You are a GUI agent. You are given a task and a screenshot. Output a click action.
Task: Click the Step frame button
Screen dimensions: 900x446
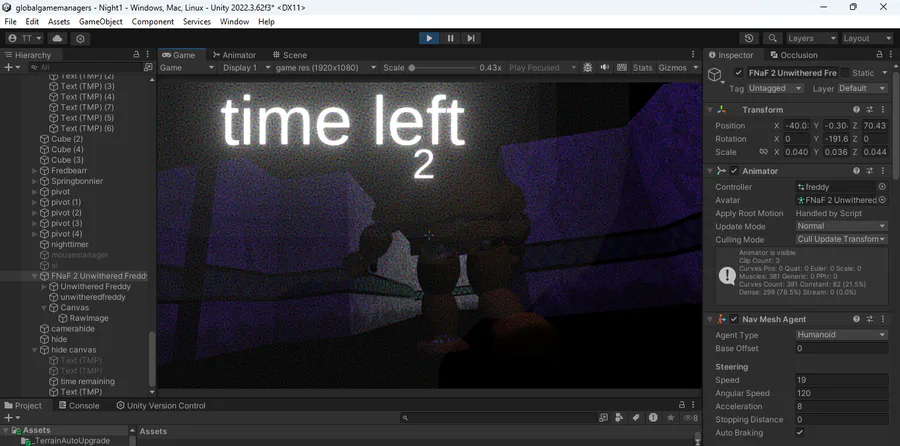click(471, 38)
